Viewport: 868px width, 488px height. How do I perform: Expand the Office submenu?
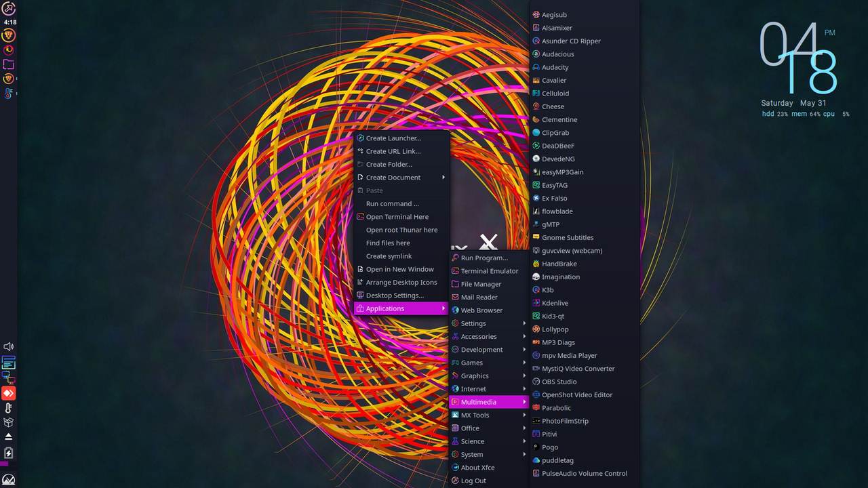(488, 428)
